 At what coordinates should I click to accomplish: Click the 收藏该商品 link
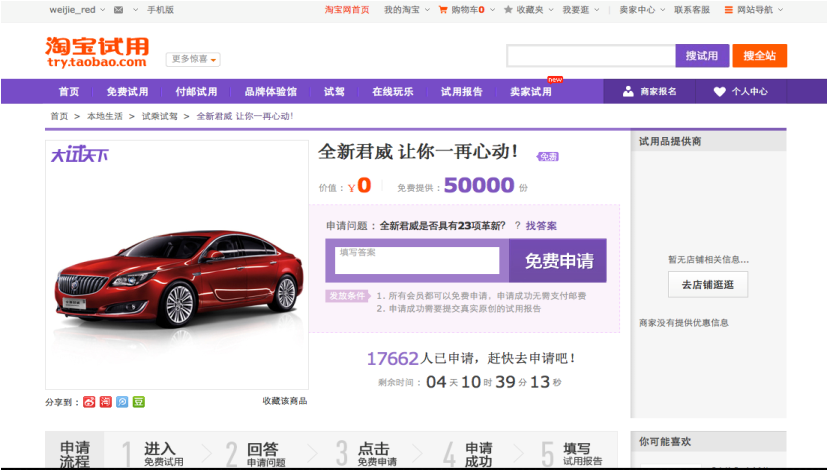coord(285,401)
